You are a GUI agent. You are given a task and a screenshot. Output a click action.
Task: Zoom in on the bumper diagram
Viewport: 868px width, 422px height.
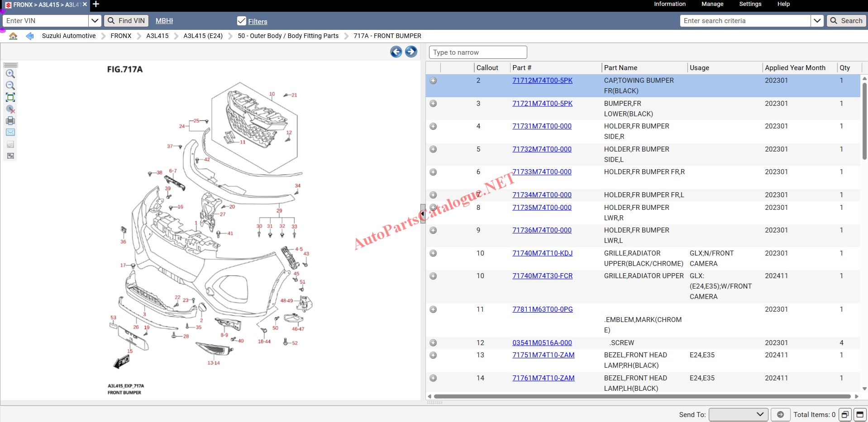pos(10,74)
